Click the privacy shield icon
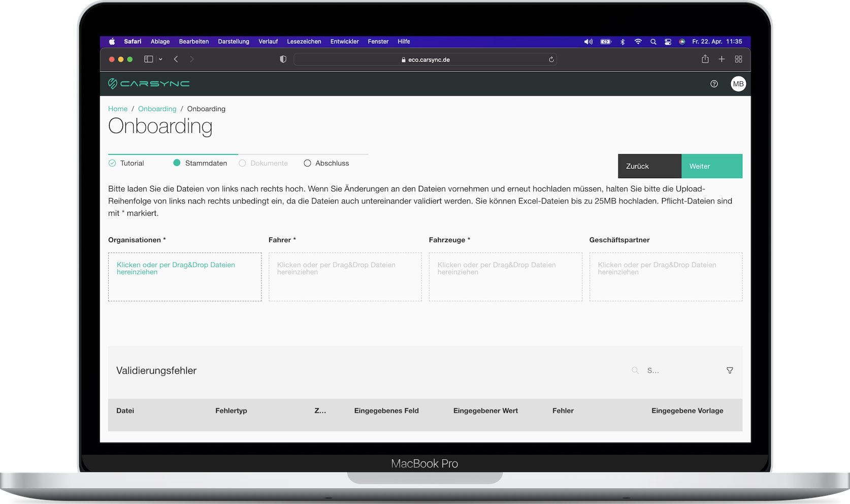The width and height of the screenshot is (850, 504). 283,59
